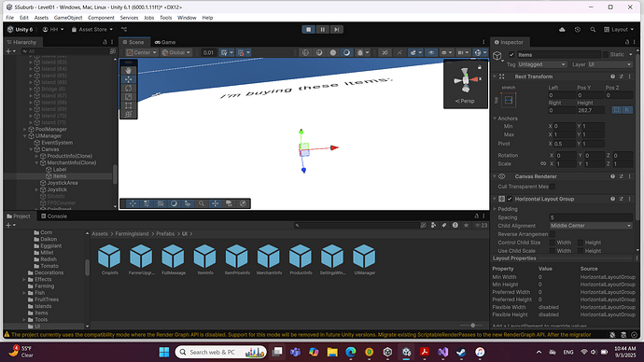Switch to the Game tab
Image resolution: width=644 pixels, height=362 pixels.
click(165, 42)
